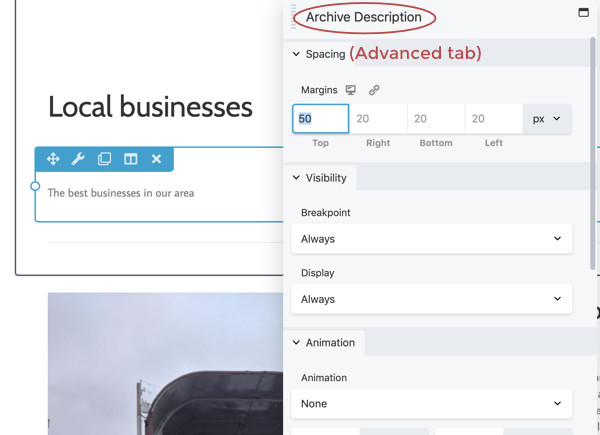Screen dimensions: 600x435
Task: Select the Local businesses heading
Action: [x=150, y=107]
